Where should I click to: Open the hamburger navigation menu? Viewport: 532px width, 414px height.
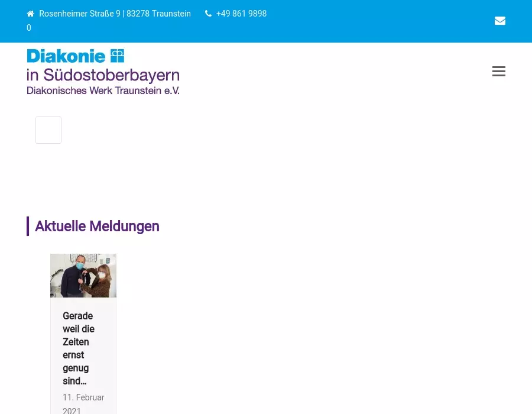click(x=498, y=72)
